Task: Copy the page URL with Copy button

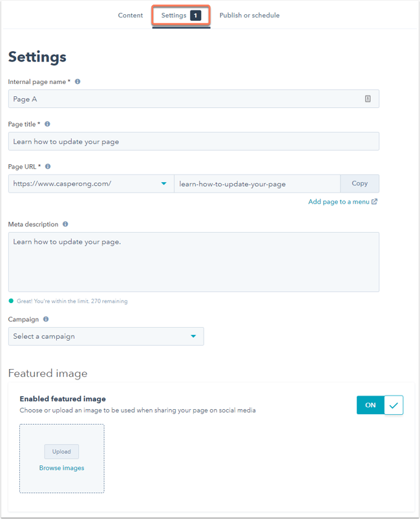Action: point(360,184)
